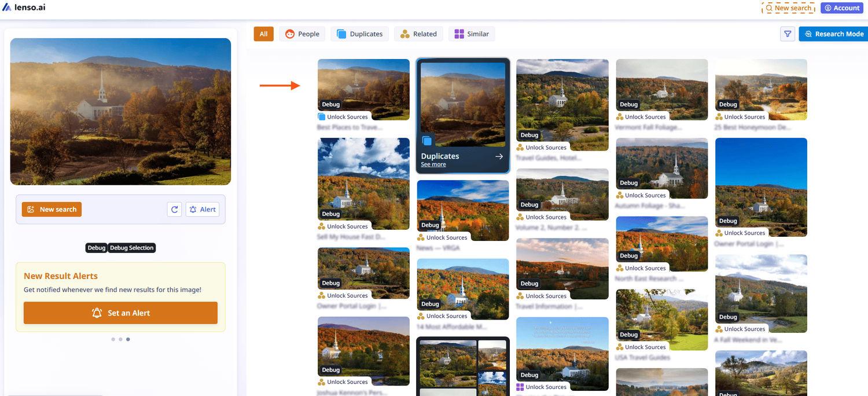Viewport: 868px width, 396px height.
Task: Click Unlock Sources for Joshua Kennon's result
Action: pyautogui.click(x=343, y=382)
